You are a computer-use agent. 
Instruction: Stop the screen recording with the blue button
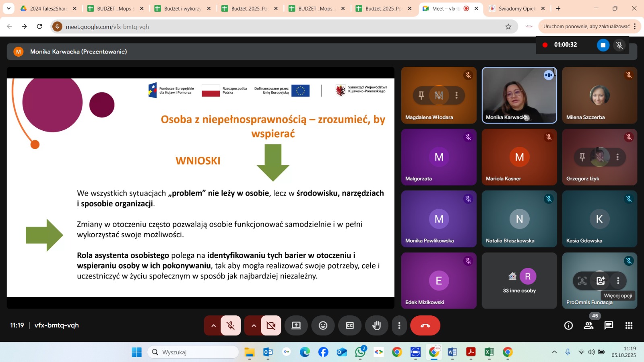603,45
